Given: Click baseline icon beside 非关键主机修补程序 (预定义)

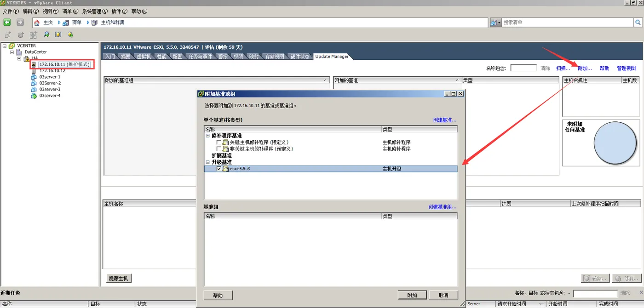Looking at the screenshot, I should pos(225,149).
